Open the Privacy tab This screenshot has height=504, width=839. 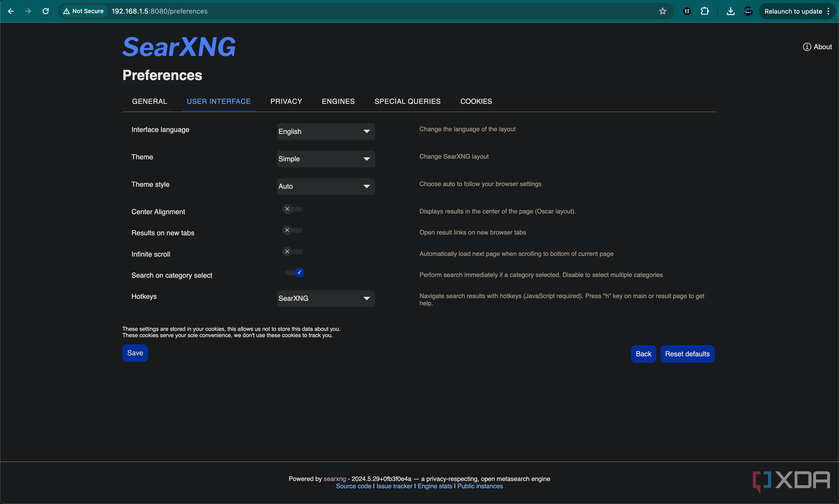pos(286,101)
